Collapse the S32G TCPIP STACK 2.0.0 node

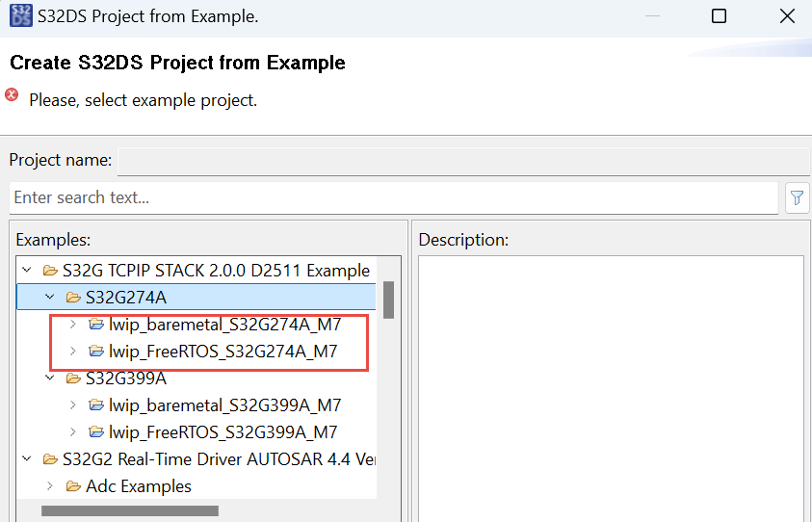(x=27, y=271)
